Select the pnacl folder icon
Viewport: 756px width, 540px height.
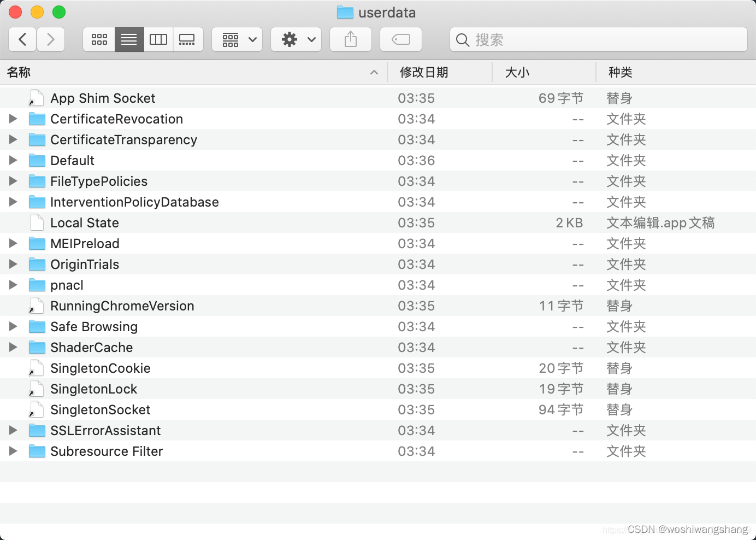point(37,285)
